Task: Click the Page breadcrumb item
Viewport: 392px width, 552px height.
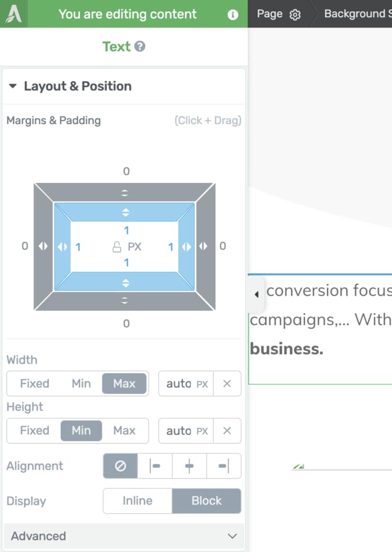Action: point(270,14)
